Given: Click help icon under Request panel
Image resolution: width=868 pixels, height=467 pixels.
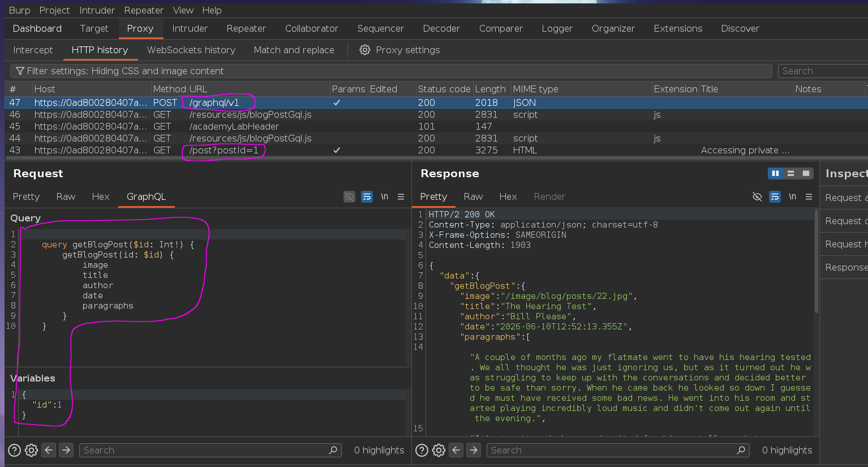Looking at the screenshot, I should click(15, 450).
